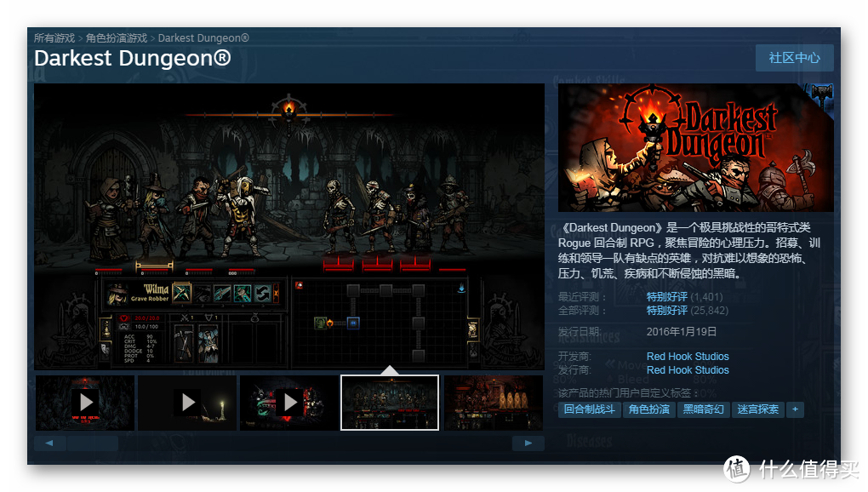Viewport: 868px width, 492px height.
Task: Click the right arrow of the thumbnail scrollbar
Action: (x=528, y=443)
